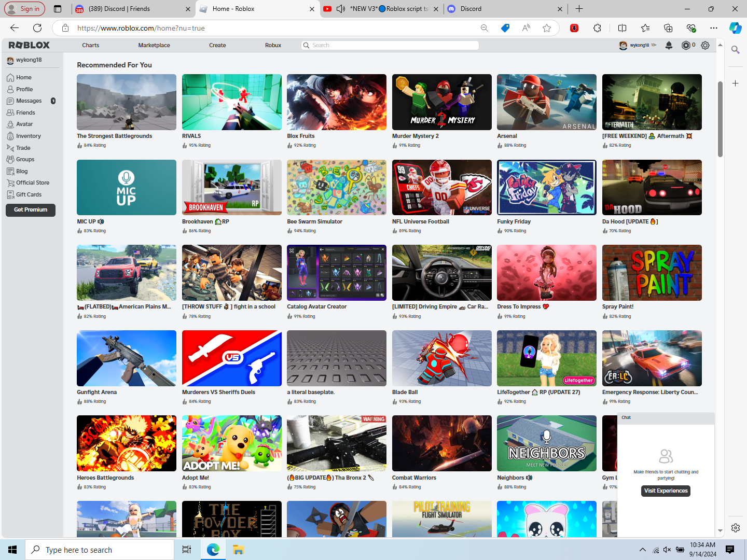The height and width of the screenshot is (560, 747).
Task: Open browser zoom magnifier in address bar
Action: 485,28
